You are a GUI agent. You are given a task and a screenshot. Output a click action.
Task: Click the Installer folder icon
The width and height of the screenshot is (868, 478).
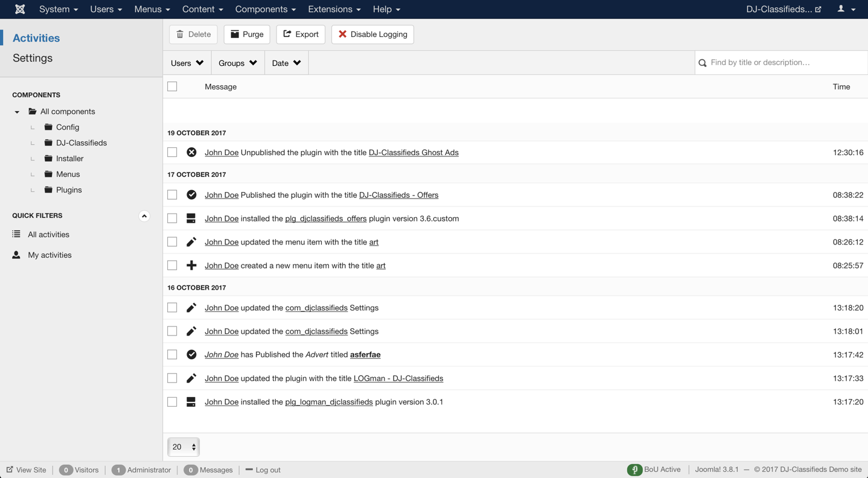point(48,158)
